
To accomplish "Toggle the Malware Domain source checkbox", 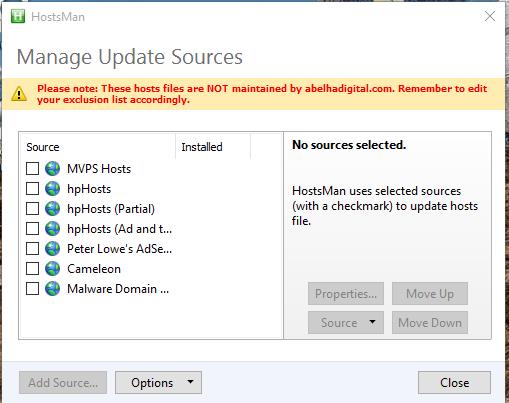I will coord(32,289).
